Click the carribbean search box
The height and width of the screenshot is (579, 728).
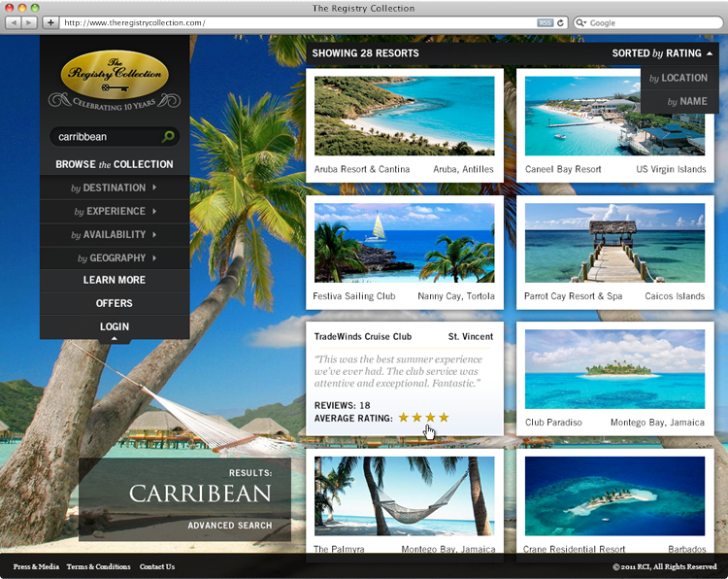tap(115, 137)
